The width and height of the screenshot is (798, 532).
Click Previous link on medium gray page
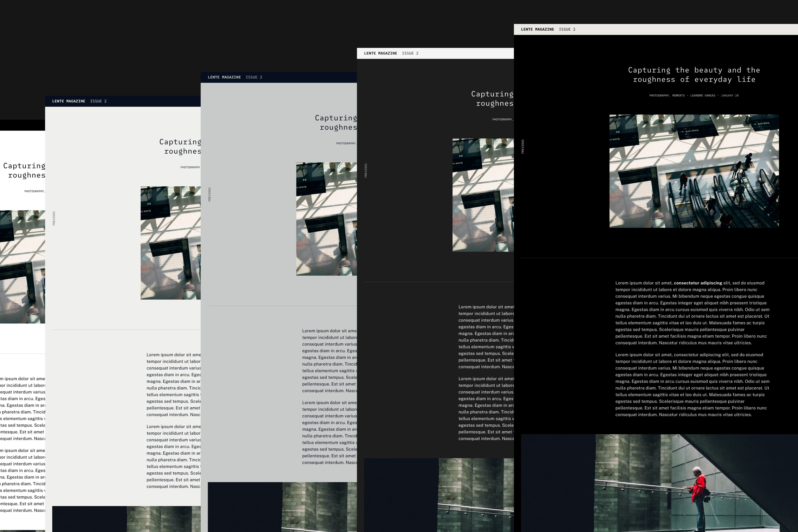[210, 194]
